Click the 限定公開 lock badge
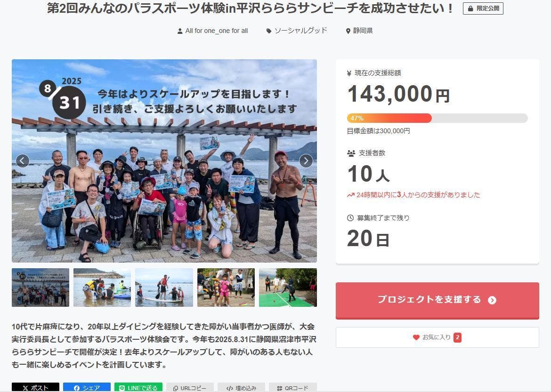The height and width of the screenshot is (392, 551). 483,8
